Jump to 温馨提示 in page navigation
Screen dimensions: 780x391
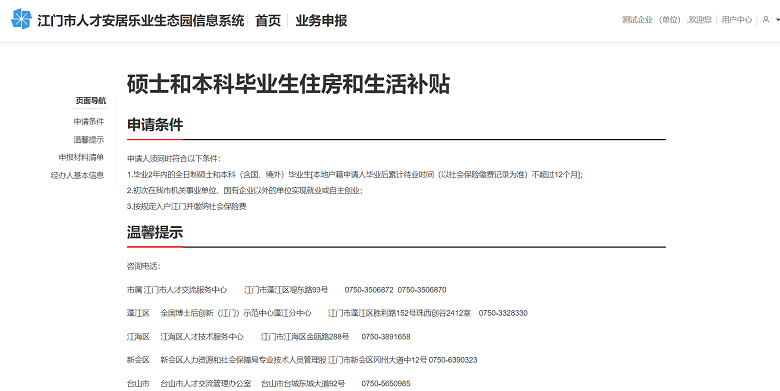pos(89,140)
